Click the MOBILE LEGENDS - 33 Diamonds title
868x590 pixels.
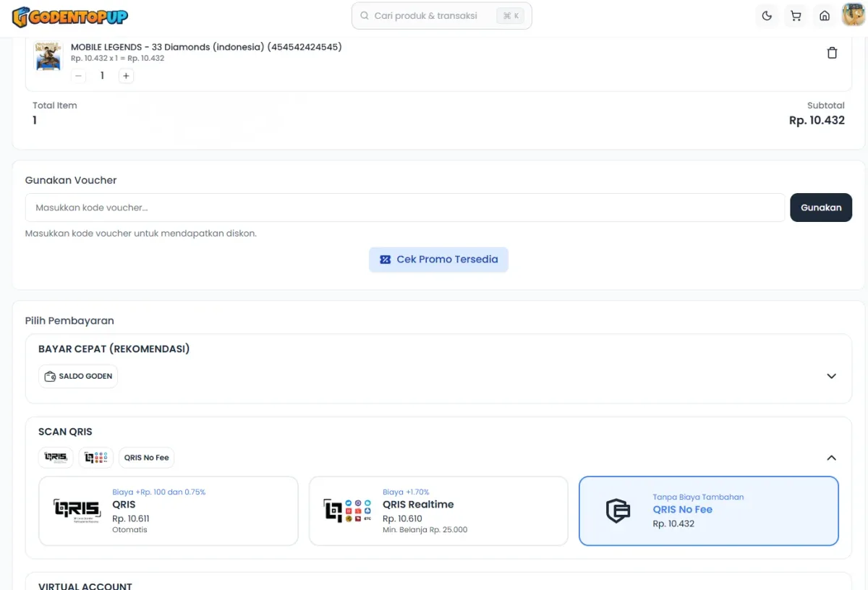(x=206, y=47)
